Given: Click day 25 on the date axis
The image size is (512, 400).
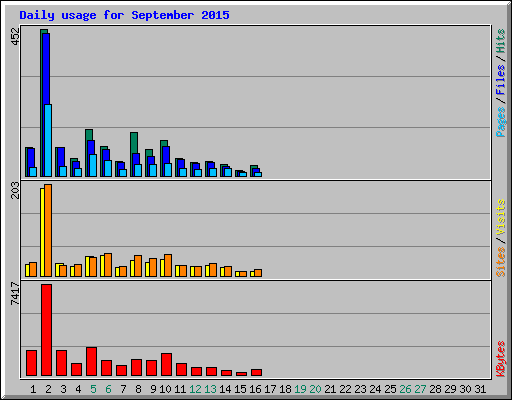Looking at the screenshot, I should (390, 389).
